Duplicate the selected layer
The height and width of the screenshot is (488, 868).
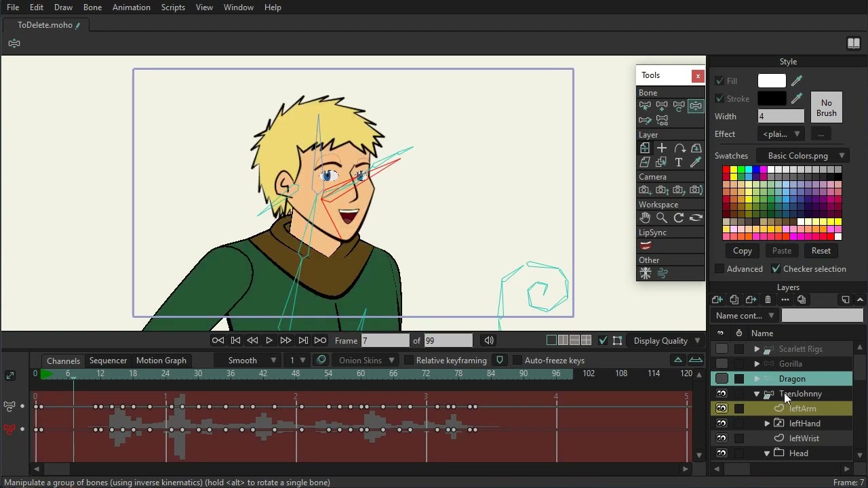point(734,300)
